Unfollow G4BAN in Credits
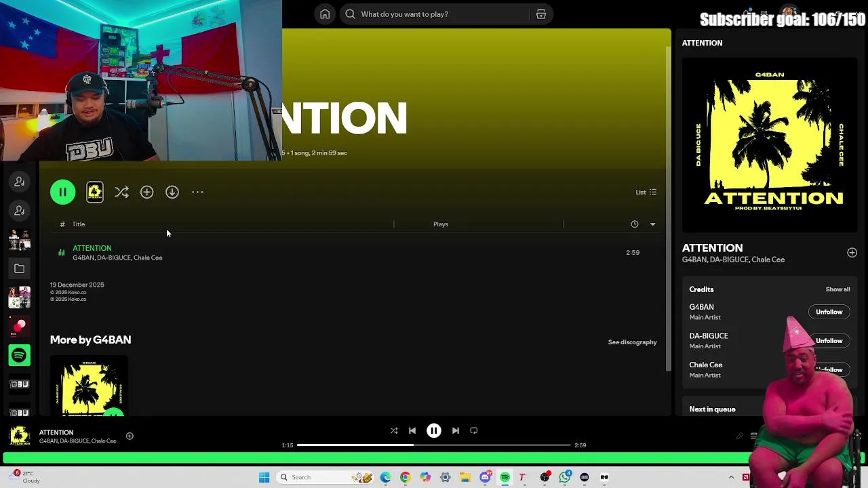 pyautogui.click(x=829, y=312)
